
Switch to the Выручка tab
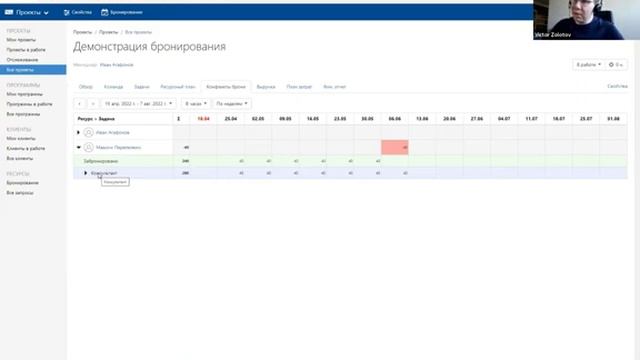click(266, 87)
